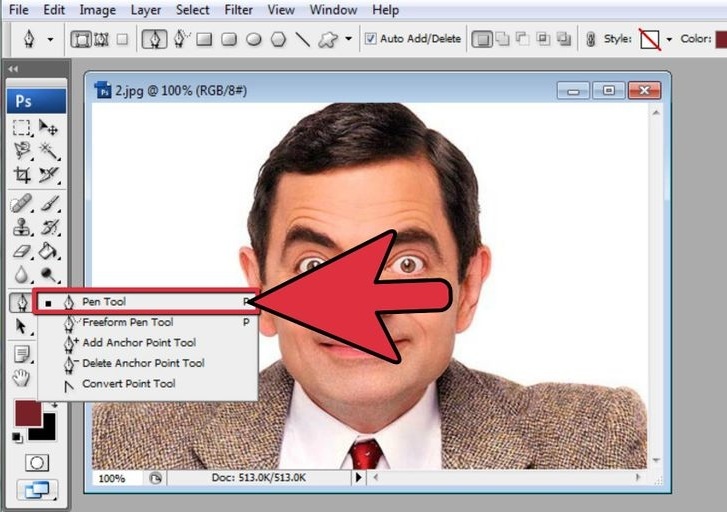Toggle Auto Add/Delete checkbox
Viewport: 727px width, 512px height.
pyautogui.click(x=370, y=38)
